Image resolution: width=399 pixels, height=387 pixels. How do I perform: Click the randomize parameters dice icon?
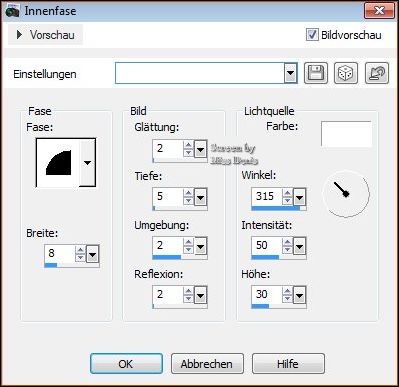point(346,73)
